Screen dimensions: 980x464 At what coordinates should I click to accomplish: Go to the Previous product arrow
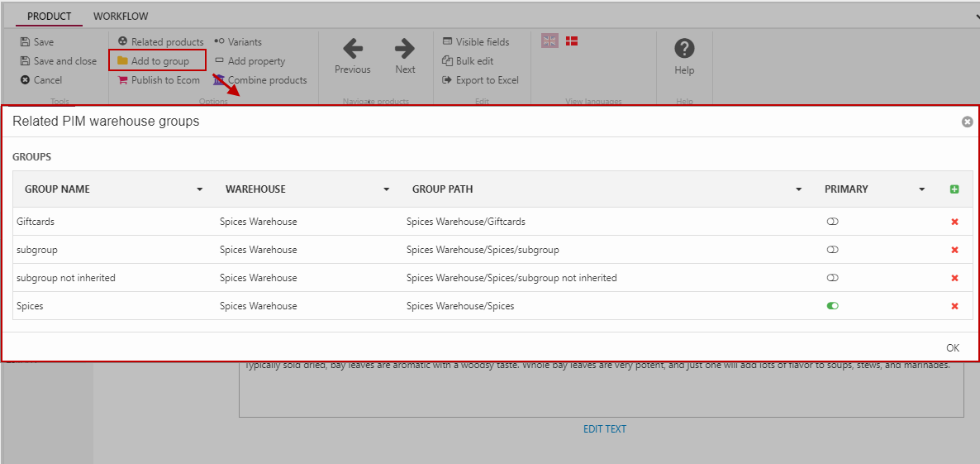click(353, 49)
